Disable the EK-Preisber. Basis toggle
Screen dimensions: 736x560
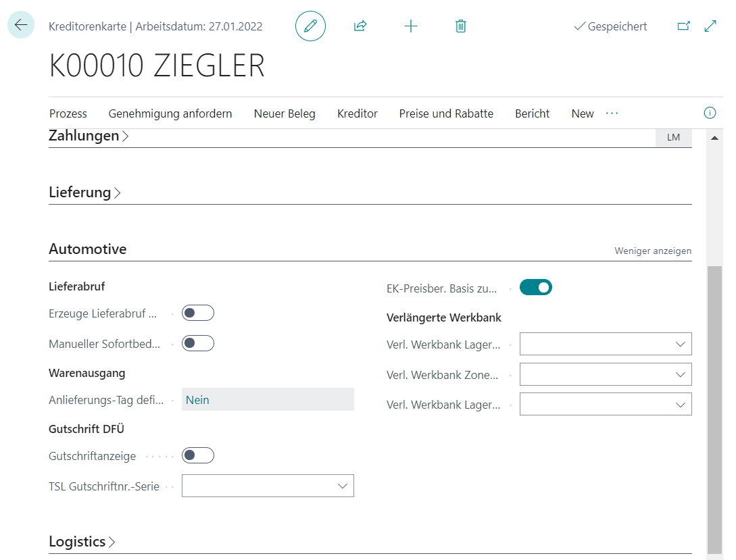coord(535,288)
